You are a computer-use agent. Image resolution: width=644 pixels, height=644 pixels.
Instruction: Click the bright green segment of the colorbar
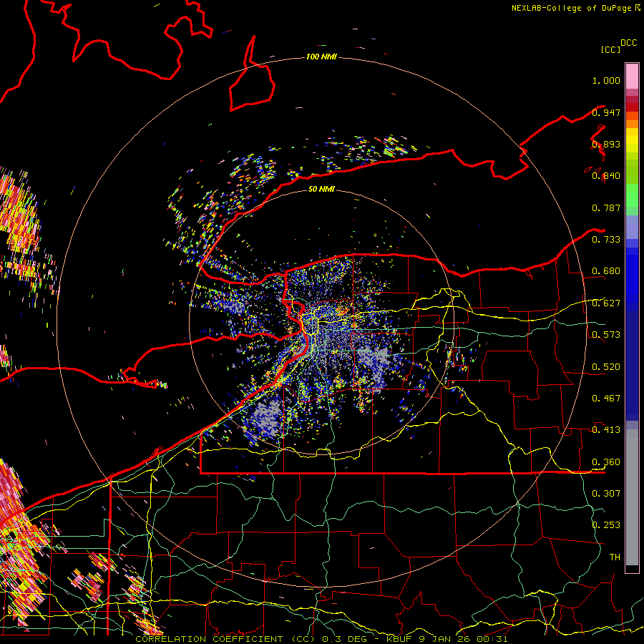click(x=632, y=195)
